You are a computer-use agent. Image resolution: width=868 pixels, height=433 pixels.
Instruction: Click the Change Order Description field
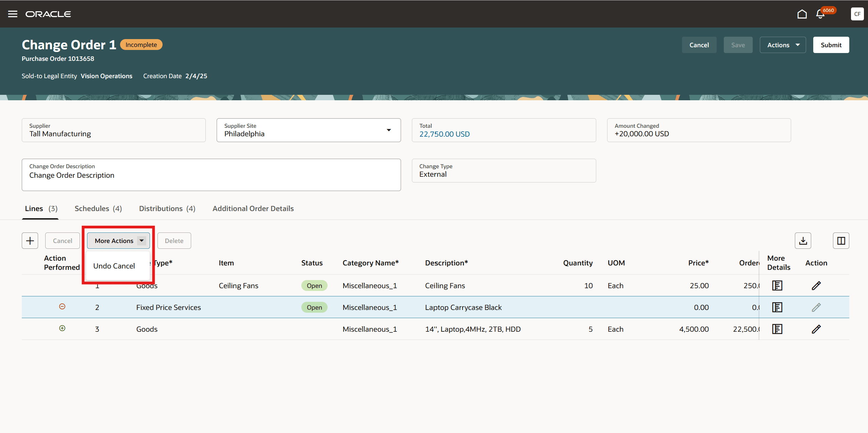211,176
